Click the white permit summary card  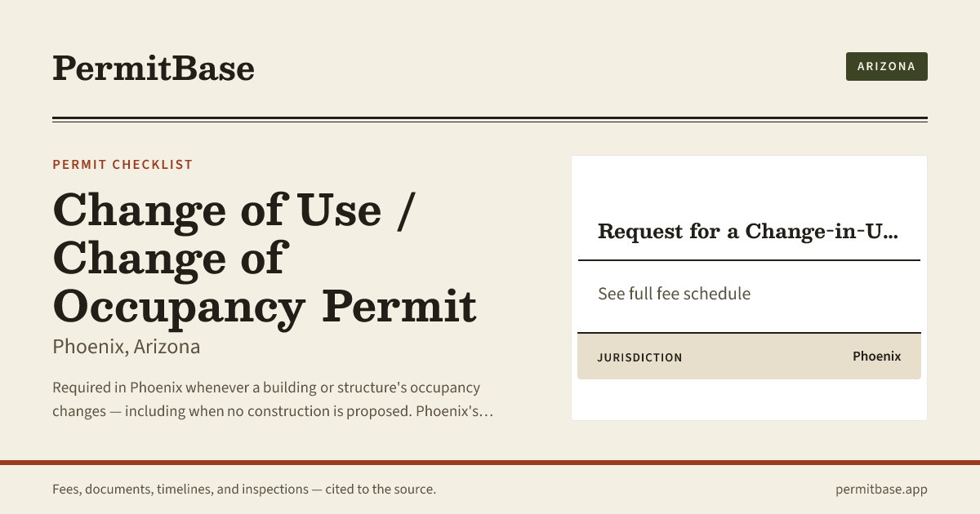[x=749, y=288]
